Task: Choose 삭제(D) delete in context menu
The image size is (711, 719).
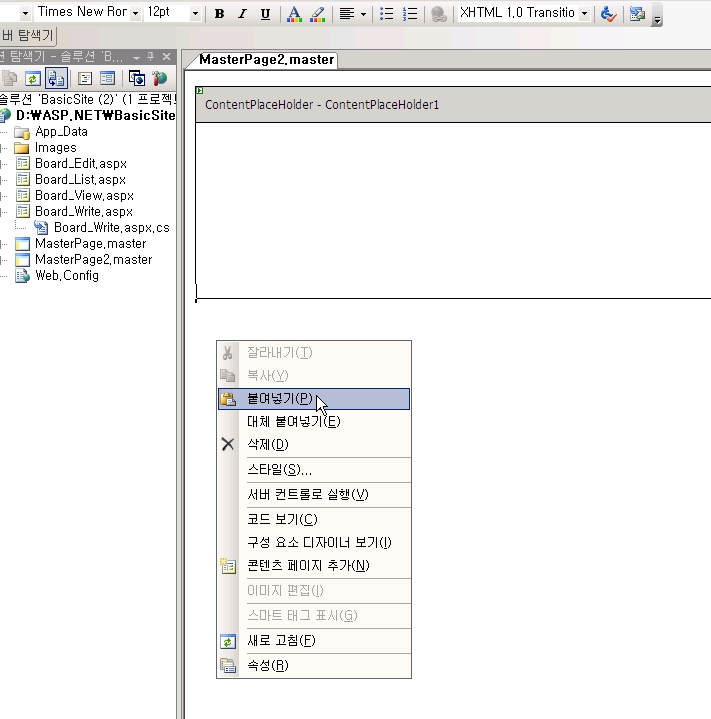Action: tap(314, 444)
